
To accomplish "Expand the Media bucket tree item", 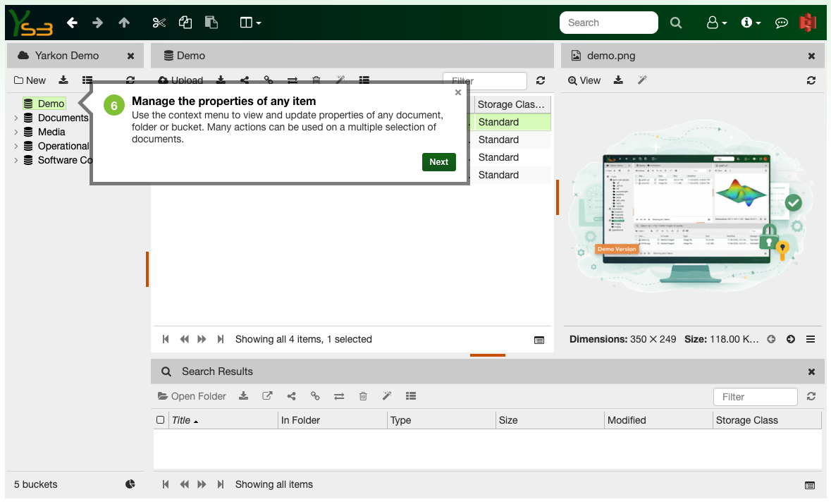I will coord(16,132).
